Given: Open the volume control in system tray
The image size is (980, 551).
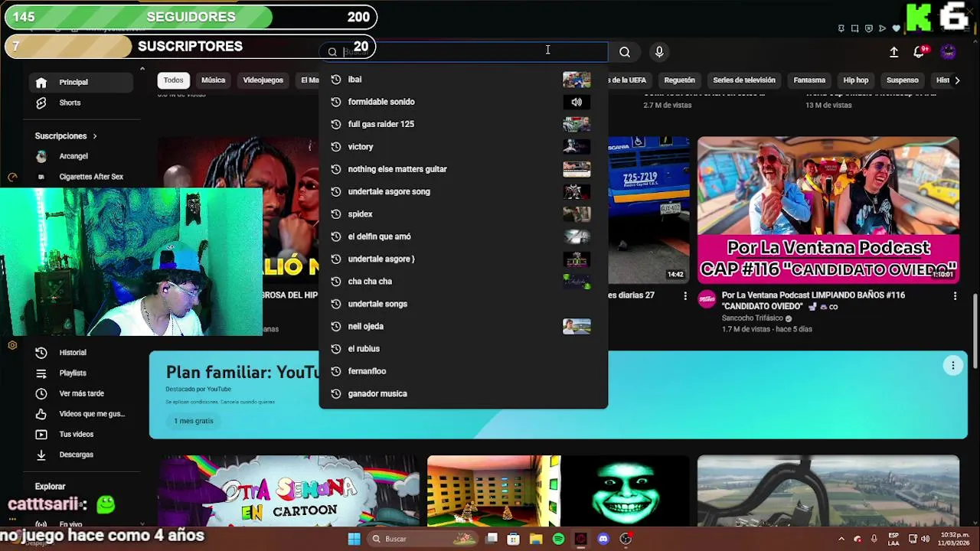Looking at the screenshot, I should point(925,539).
